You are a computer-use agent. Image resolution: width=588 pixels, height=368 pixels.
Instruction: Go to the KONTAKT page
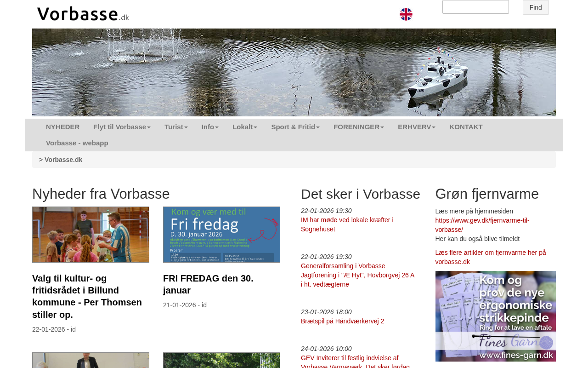tap(466, 127)
